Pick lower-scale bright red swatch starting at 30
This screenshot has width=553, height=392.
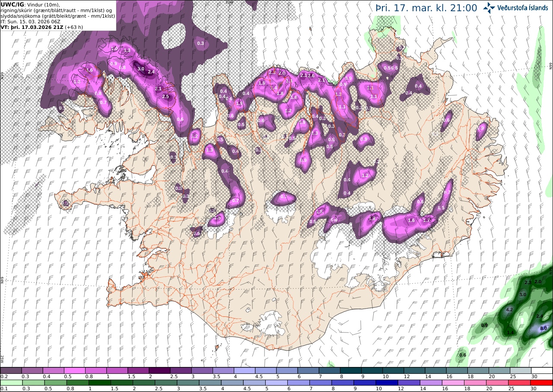pos(542,383)
